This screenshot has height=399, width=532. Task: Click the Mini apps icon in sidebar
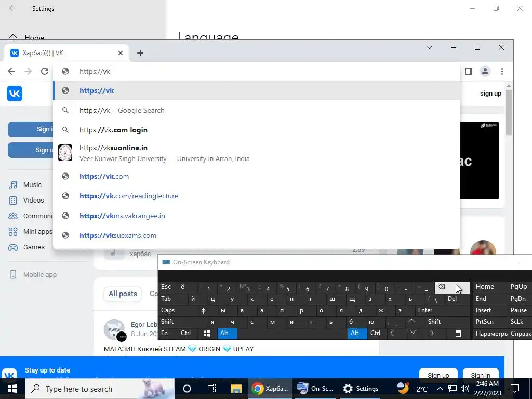click(x=13, y=231)
